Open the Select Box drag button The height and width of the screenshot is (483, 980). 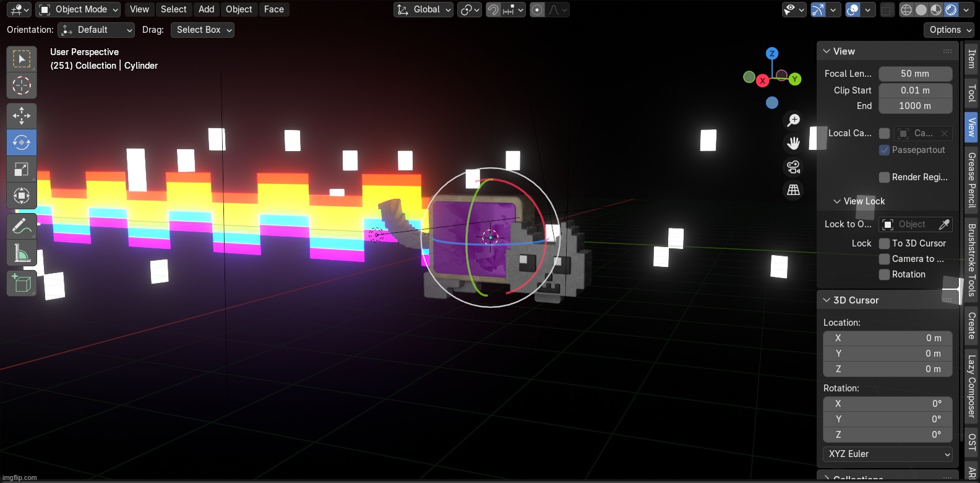[x=203, y=30]
